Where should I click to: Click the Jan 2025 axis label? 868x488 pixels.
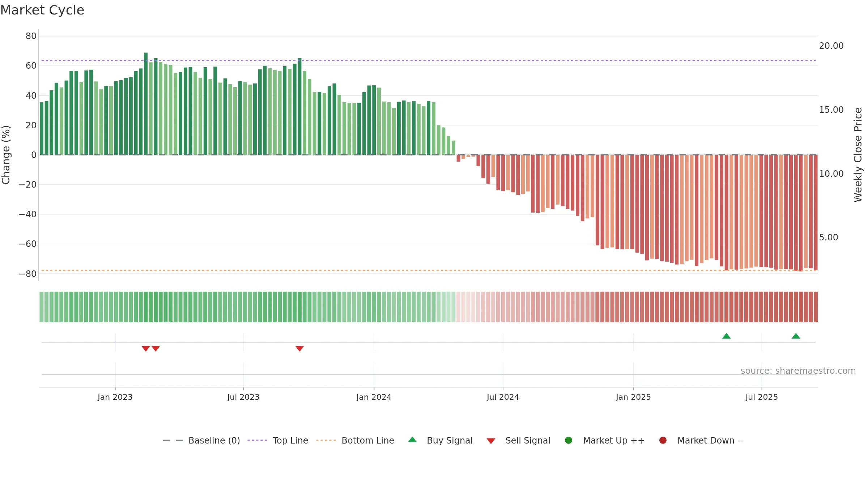[x=633, y=397]
